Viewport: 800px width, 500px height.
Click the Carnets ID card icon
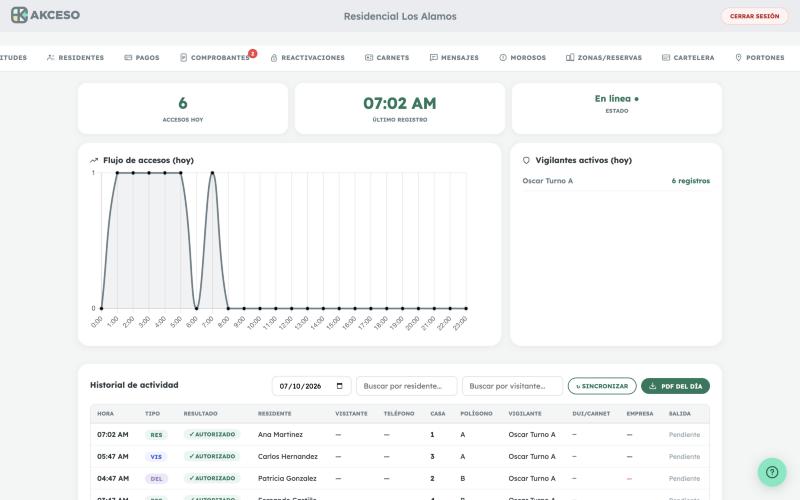click(369, 58)
